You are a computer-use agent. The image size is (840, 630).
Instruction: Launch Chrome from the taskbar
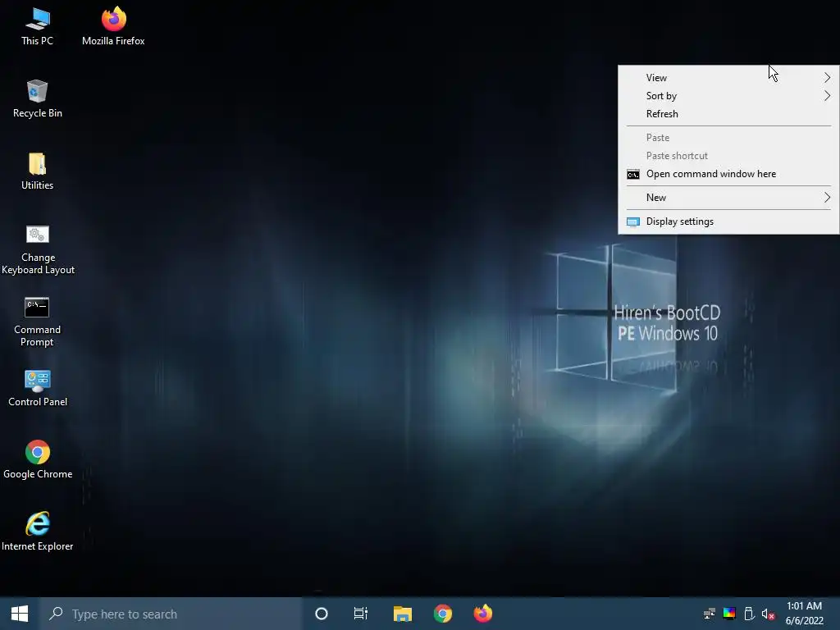click(x=442, y=614)
